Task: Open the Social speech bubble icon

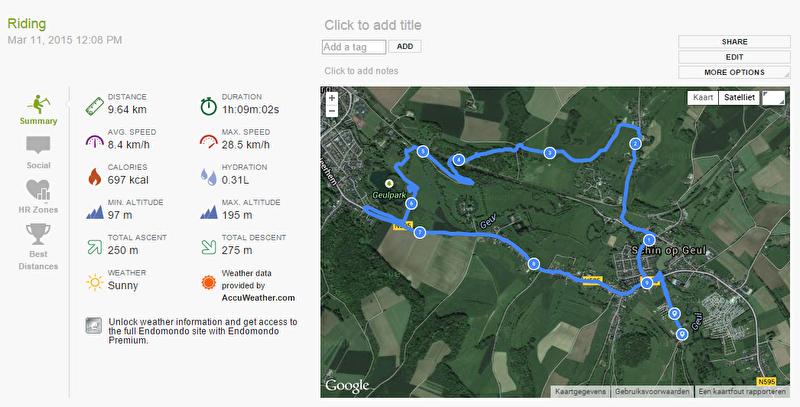Action: point(38,145)
